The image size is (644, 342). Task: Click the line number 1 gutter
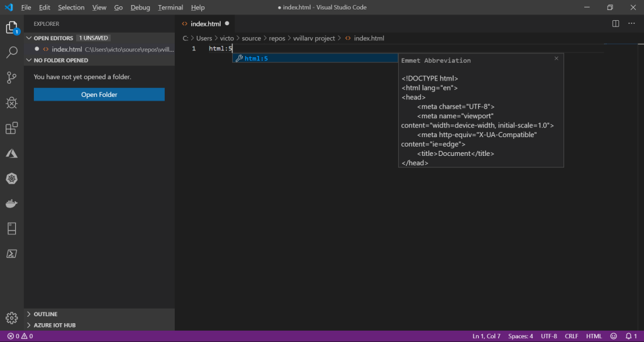194,49
